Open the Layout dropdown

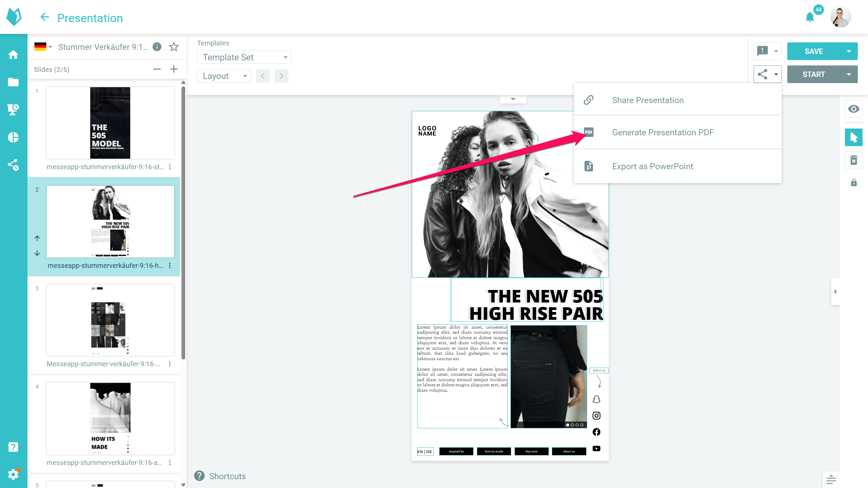point(224,76)
